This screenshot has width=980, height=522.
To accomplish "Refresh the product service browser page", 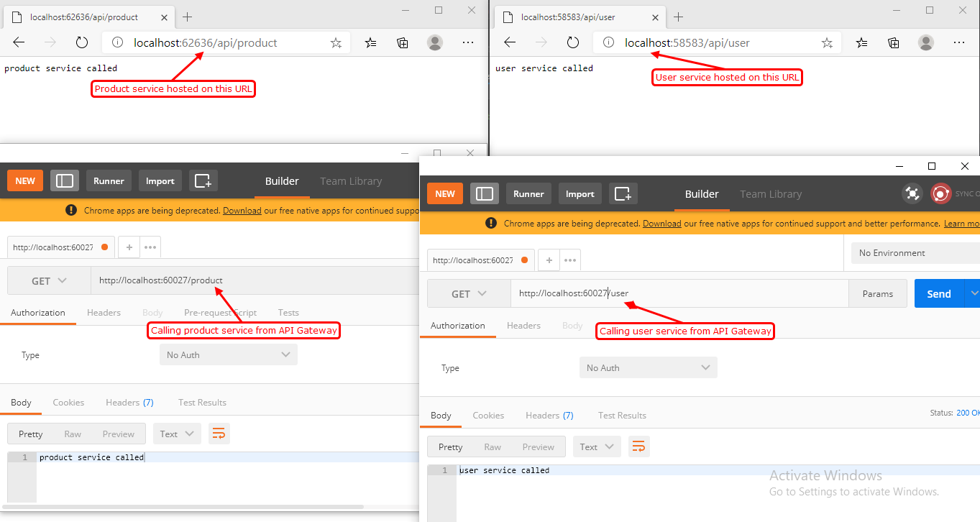I will coord(82,42).
